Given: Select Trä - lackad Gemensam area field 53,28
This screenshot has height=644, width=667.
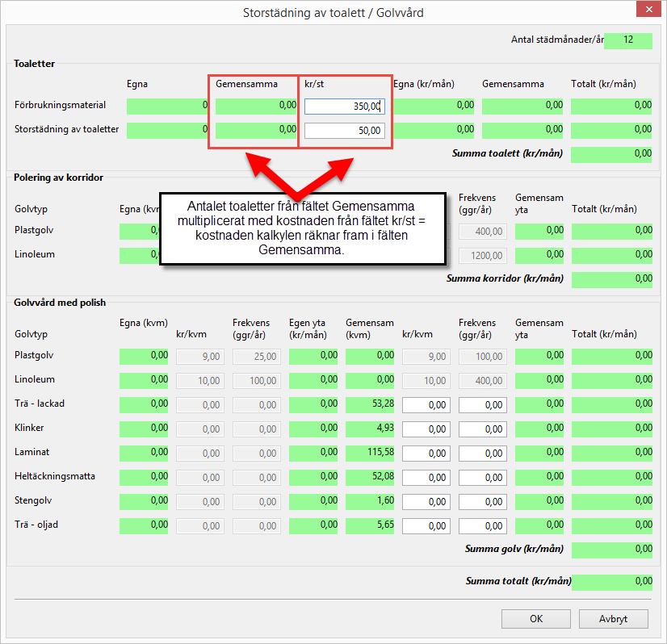Looking at the screenshot, I should pyautogui.click(x=370, y=404).
